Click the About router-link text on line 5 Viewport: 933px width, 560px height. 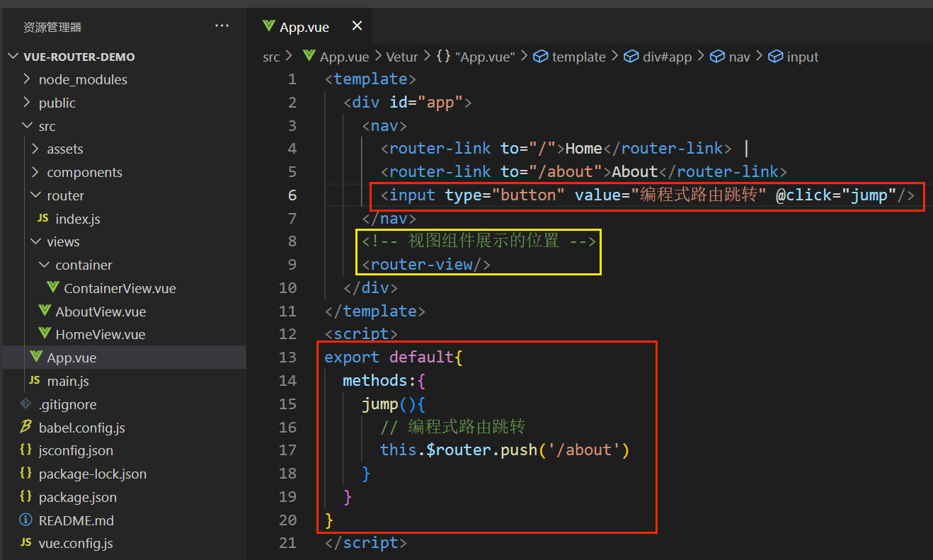click(635, 172)
